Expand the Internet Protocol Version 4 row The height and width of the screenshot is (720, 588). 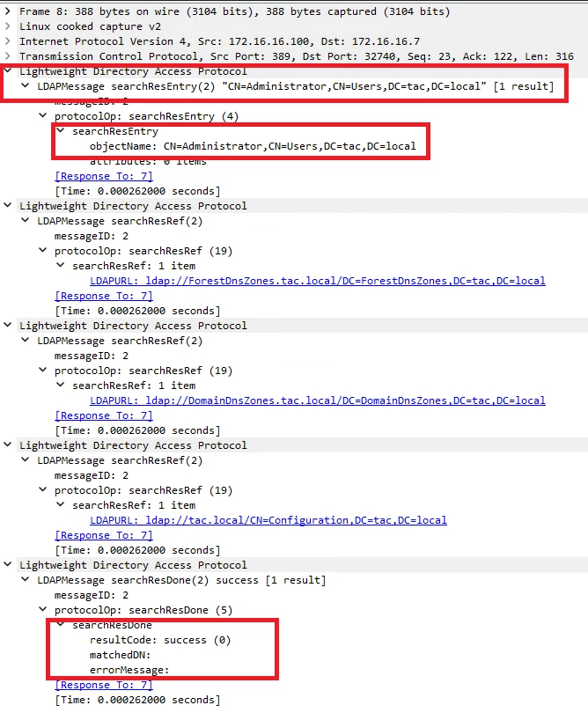point(7,41)
